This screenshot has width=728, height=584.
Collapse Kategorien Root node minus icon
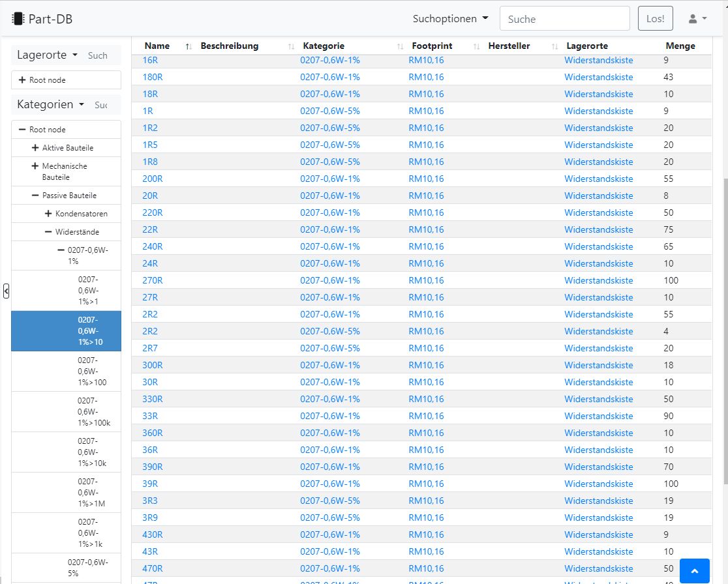[x=22, y=130]
